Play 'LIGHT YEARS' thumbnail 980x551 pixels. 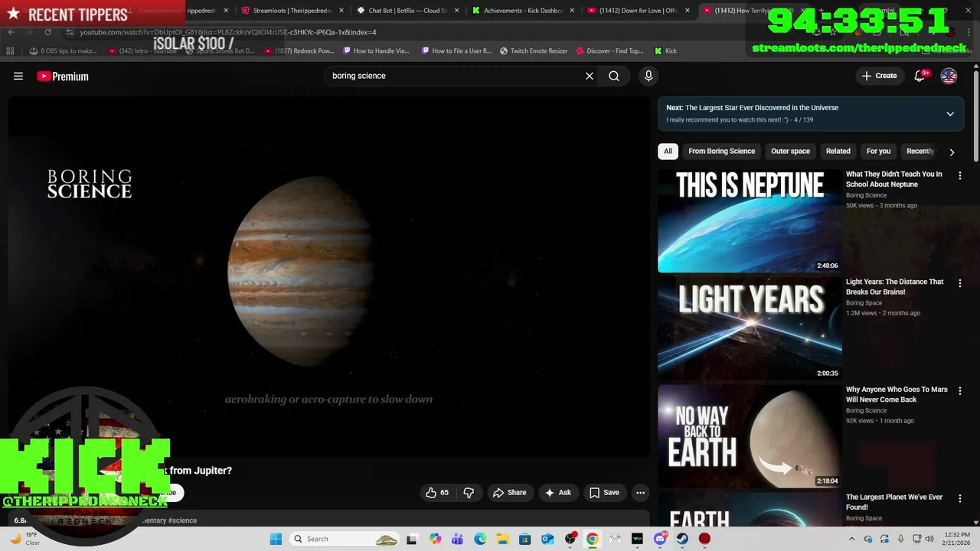pyautogui.click(x=750, y=328)
